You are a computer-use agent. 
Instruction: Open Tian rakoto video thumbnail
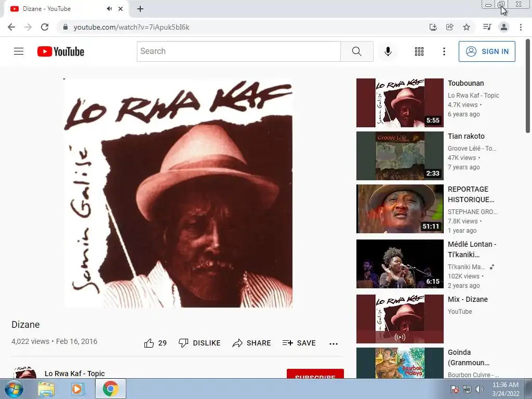click(x=400, y=156)
